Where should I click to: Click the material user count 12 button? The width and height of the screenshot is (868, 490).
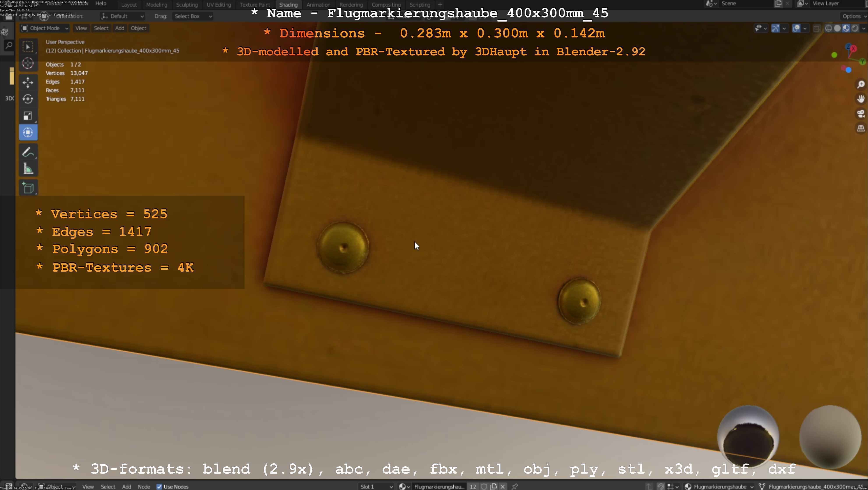click(x=473, y=487)
